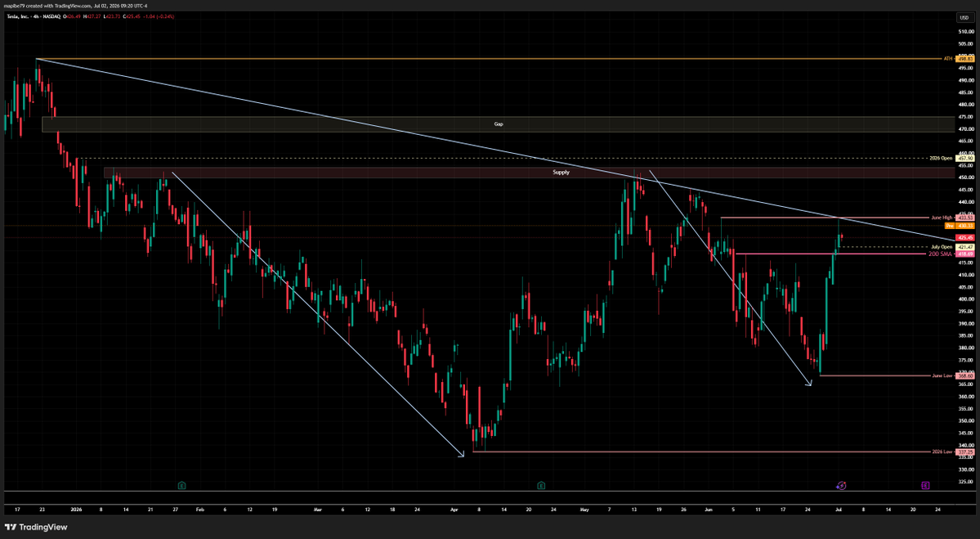The image size is (980, 539).
Task: Click the Apr label on the time axis
Action: tap(454, 510)
